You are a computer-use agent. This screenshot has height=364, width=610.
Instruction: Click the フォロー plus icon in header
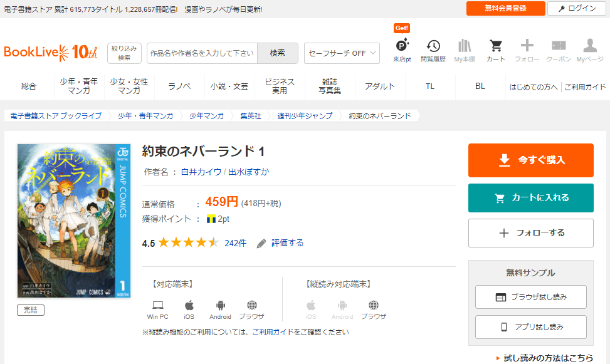[527, 50]
